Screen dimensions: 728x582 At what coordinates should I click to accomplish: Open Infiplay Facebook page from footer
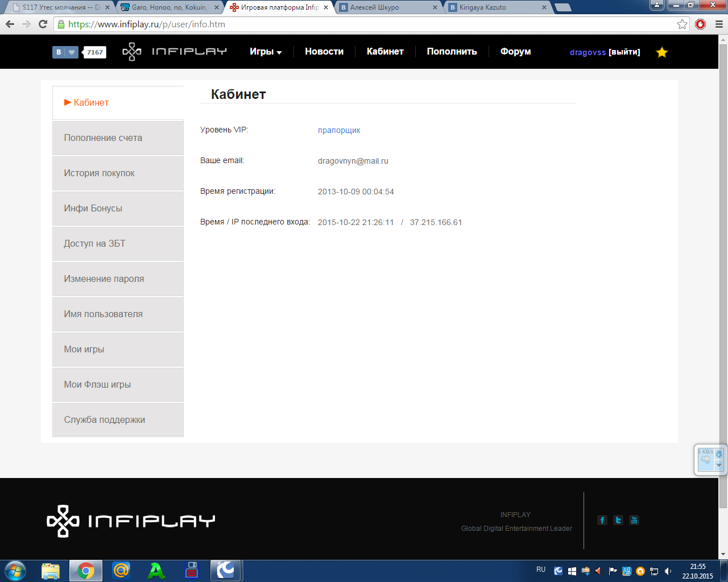point(602,520)
